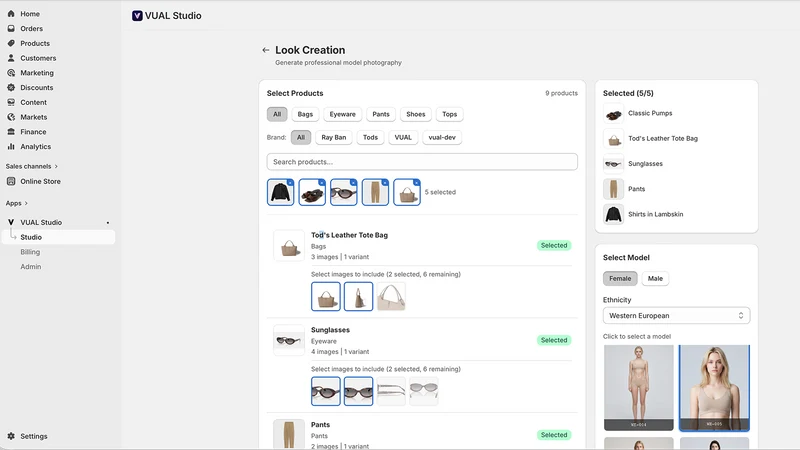Go back using the Look Creation arrow
This screenshot has height=450, width=800.
[x=265, y=50]
